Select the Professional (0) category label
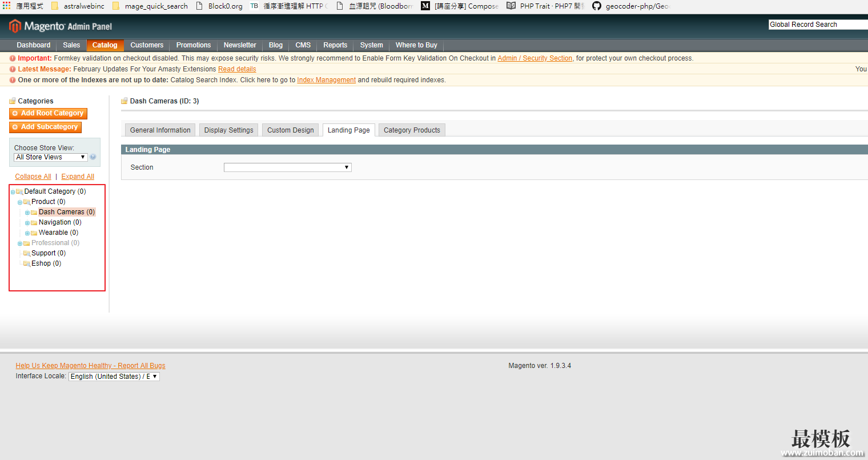The width and height of the screenshot is (868, 460). (x=55, y=243)
